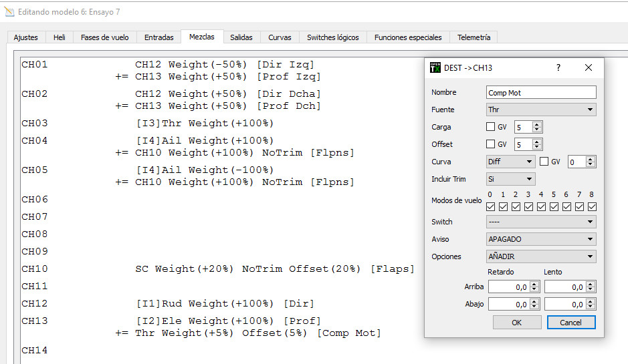This screenshot has width=628, height=364.
Task: Open the Opciones AÑADIR dropdown
Action: pos(541,256)
